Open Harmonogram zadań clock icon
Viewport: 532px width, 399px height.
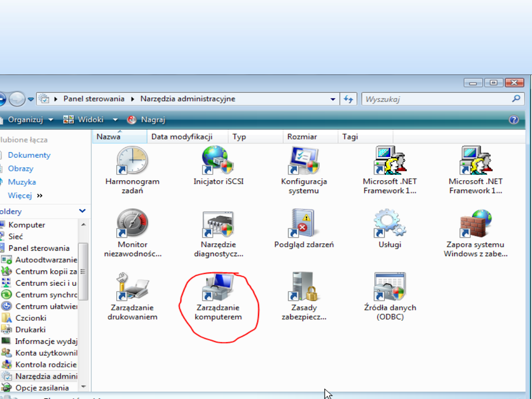[132, 161]
